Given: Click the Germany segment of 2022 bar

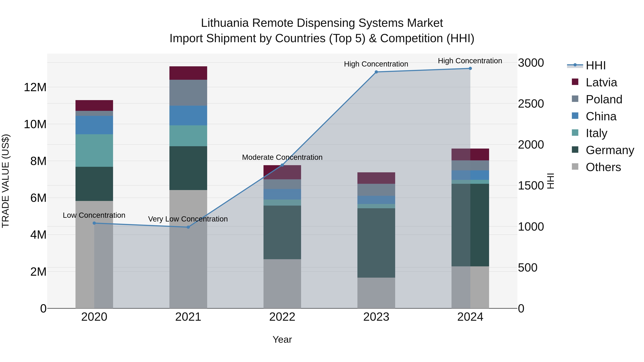Looking at the screenshot, I should click(x=282, y=232).
